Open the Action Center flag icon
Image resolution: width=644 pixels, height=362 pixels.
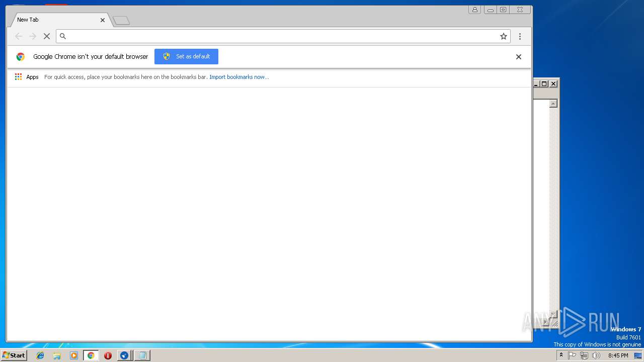(572, 355)
